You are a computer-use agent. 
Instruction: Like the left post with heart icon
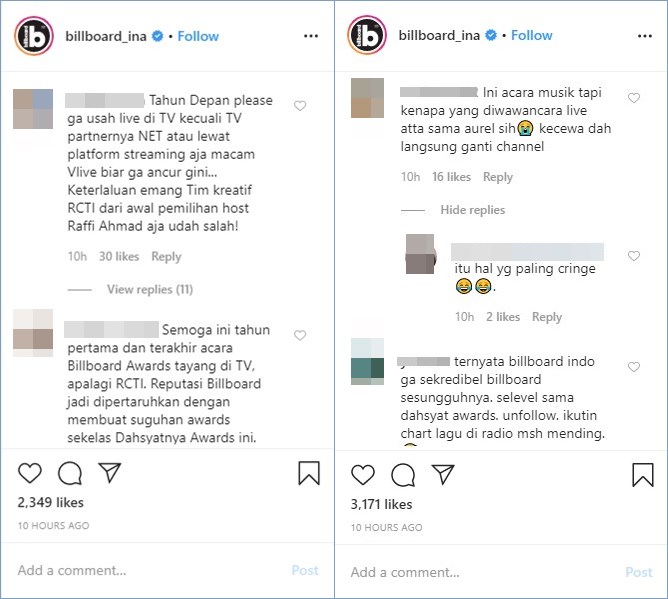click(x=31, y=473)
